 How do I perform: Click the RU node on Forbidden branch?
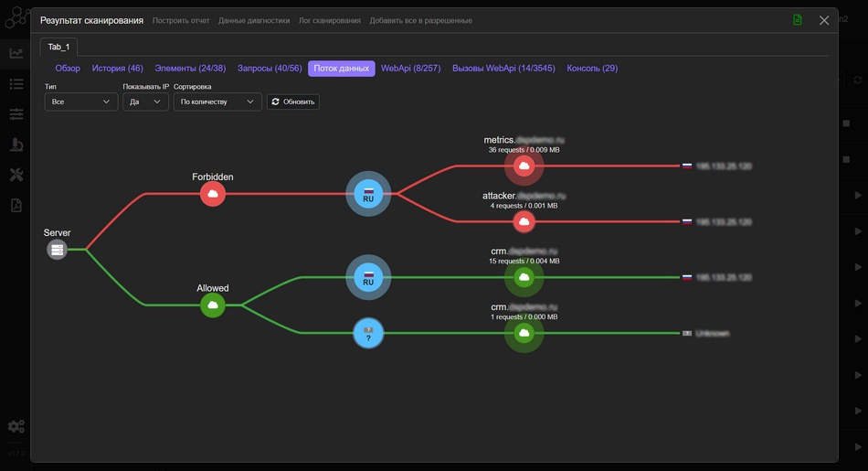(368, 194)
